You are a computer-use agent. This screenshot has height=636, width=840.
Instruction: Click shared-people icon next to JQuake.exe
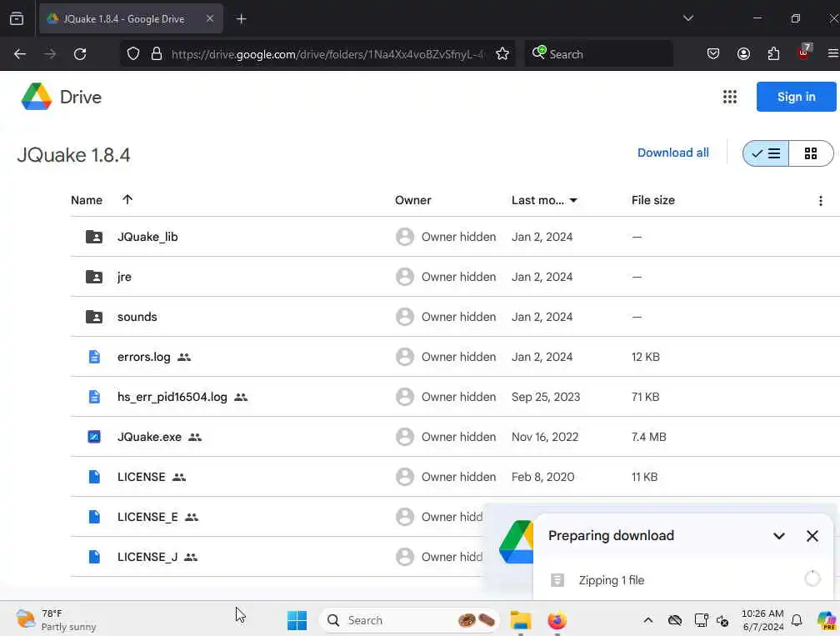pos(195,438)
